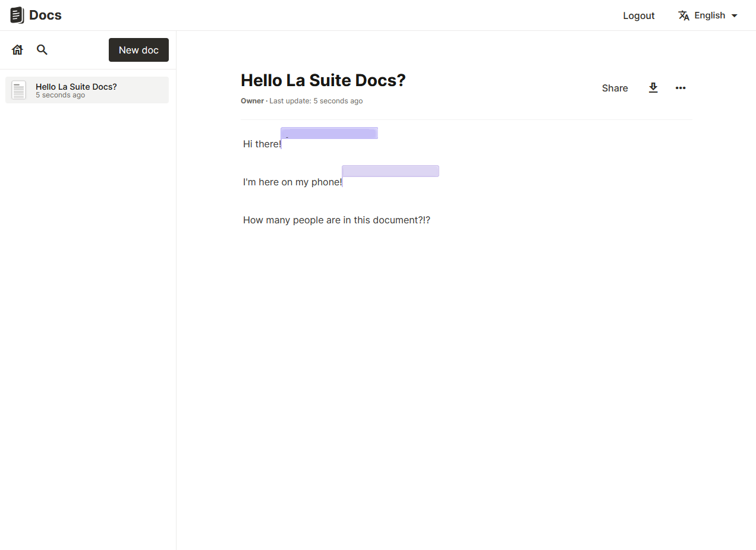Click the Docs logo icon
Image resolution: width=756 pixels, height=550 pixels.
17,15
